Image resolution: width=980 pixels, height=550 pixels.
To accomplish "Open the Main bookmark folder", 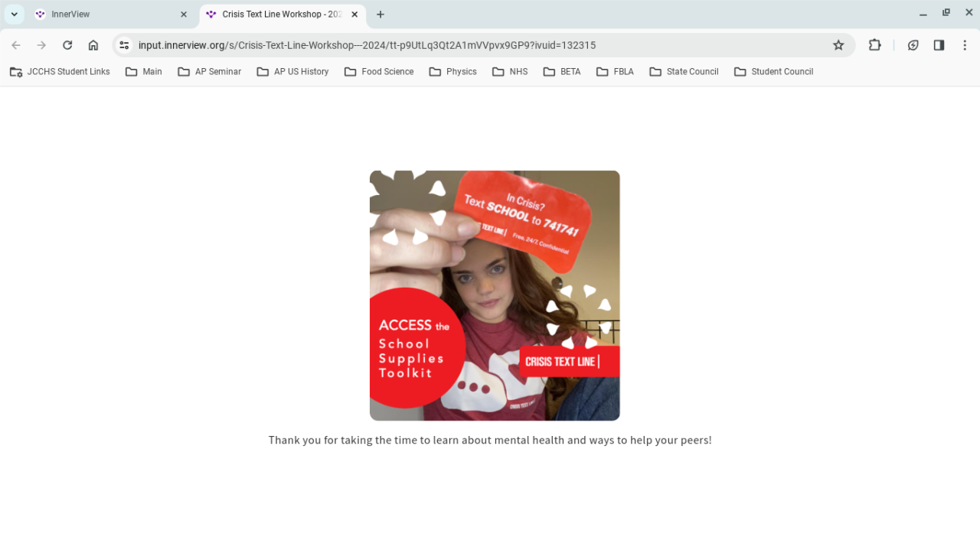I will pyautogui.click(x=144, y=72).
